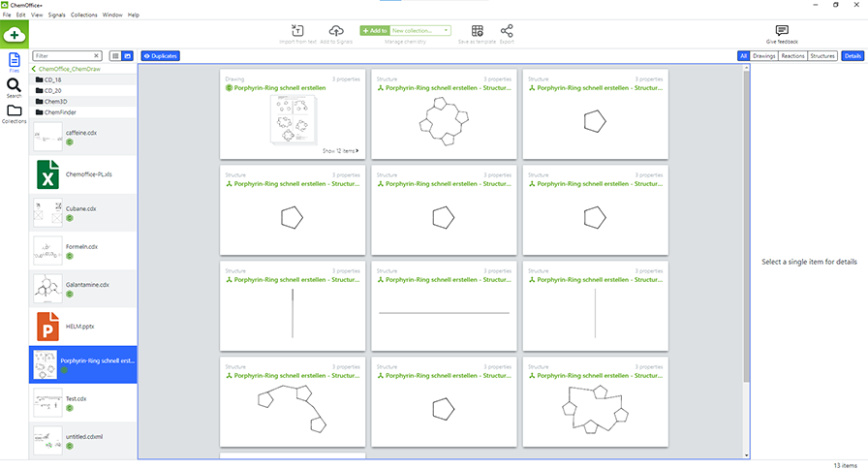Go back via ChemOffice_ChemDraw chevron

point(34,69)
